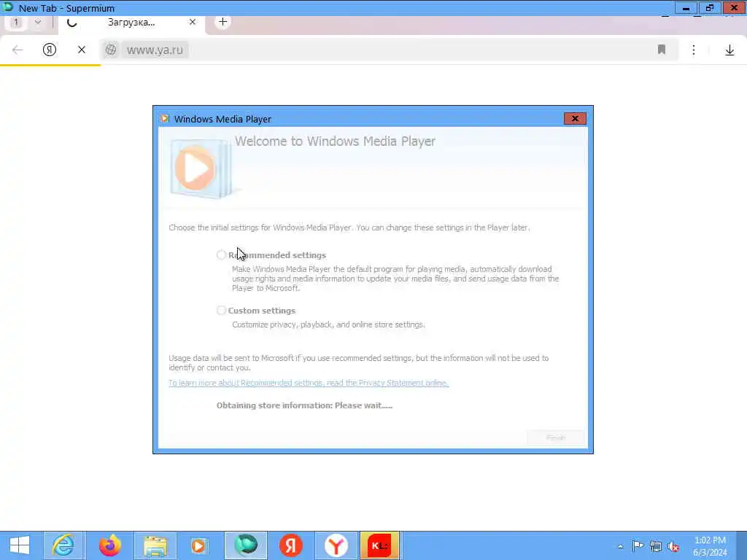
Task: Open the Supermium three-dot menu
Action: [x=694, y=50]
